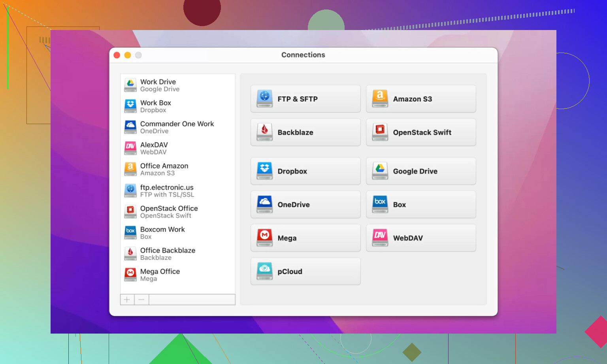Click the Google Drive icon in grid

pos(380,171)
